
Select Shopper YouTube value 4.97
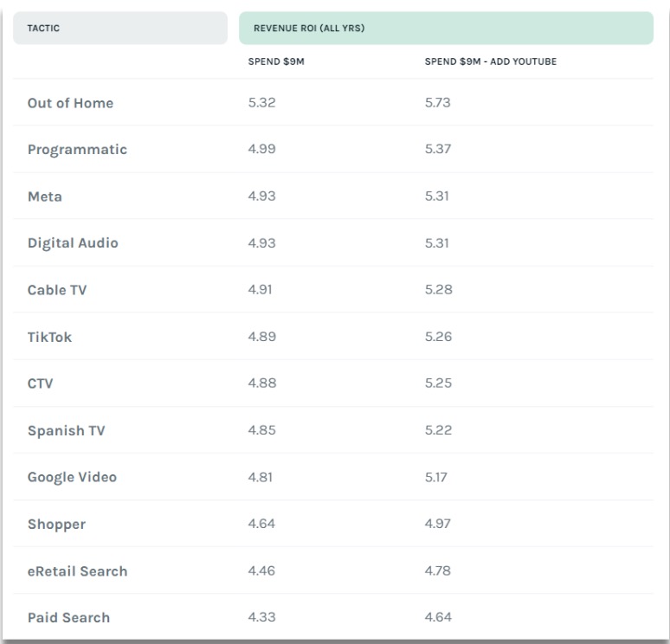tap(437, 524)
